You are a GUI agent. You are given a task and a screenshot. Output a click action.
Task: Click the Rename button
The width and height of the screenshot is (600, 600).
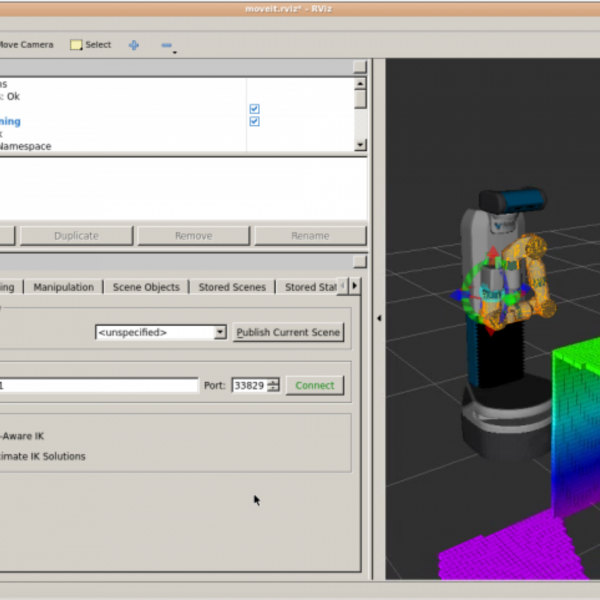(310, 236)
